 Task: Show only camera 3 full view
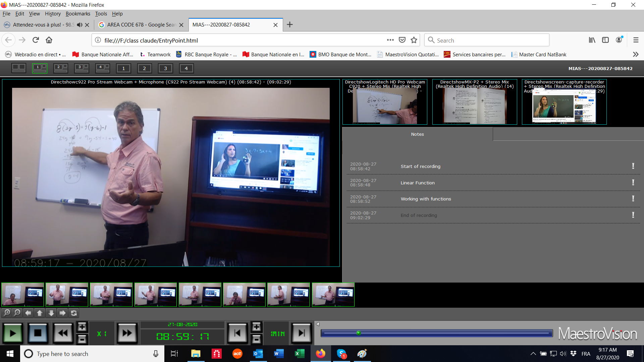pyautogui.click(x=165, y=68)
